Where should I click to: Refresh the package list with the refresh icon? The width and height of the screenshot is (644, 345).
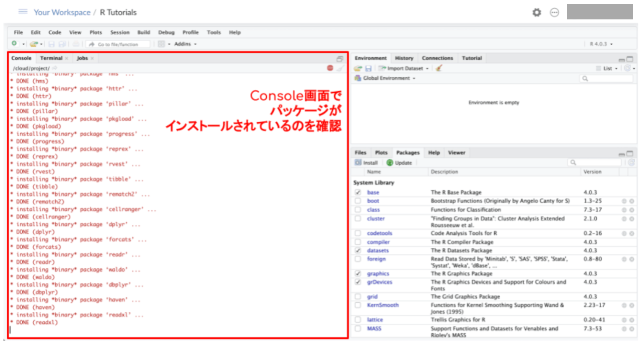(631, 163)
